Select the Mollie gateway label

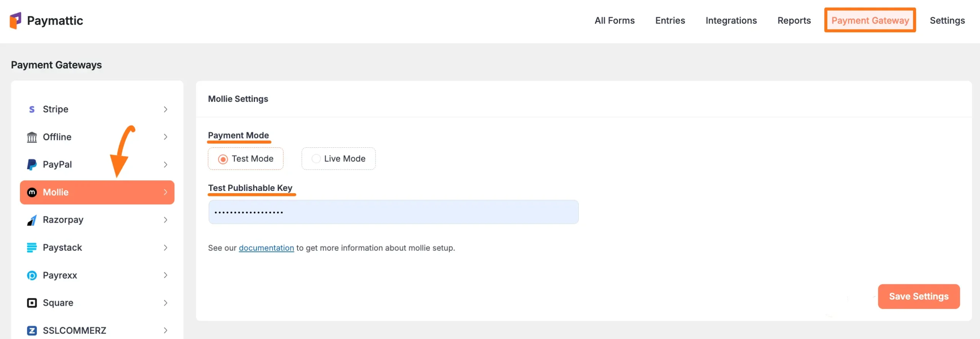(56, 192)
